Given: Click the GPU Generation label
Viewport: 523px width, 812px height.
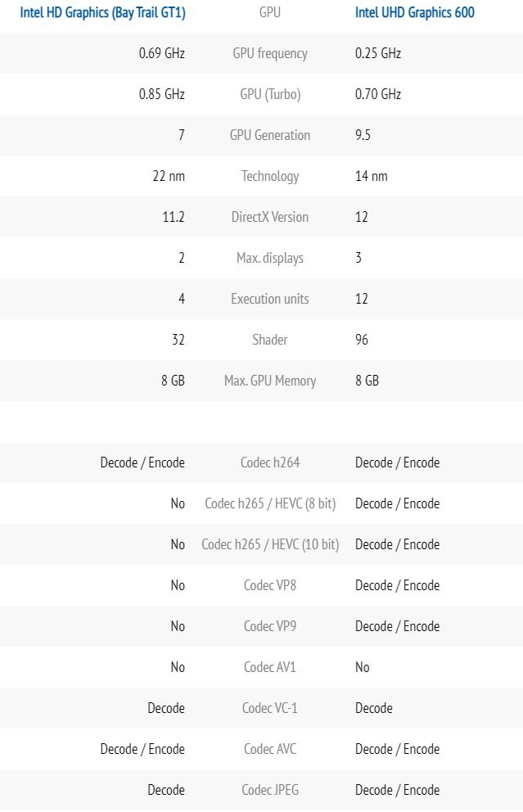Looking at the screenshot, I should [x=270, y=135].
